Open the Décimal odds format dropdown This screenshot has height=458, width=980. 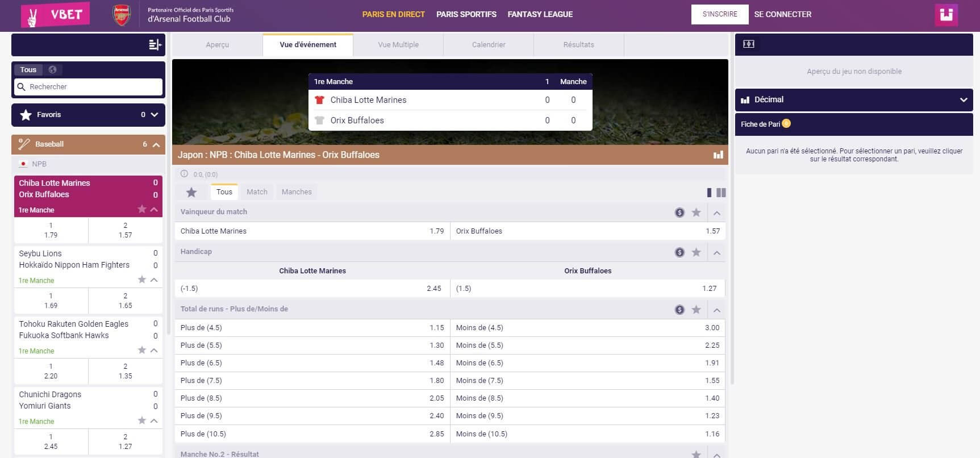pyautogui.click(x=854, y=99)
